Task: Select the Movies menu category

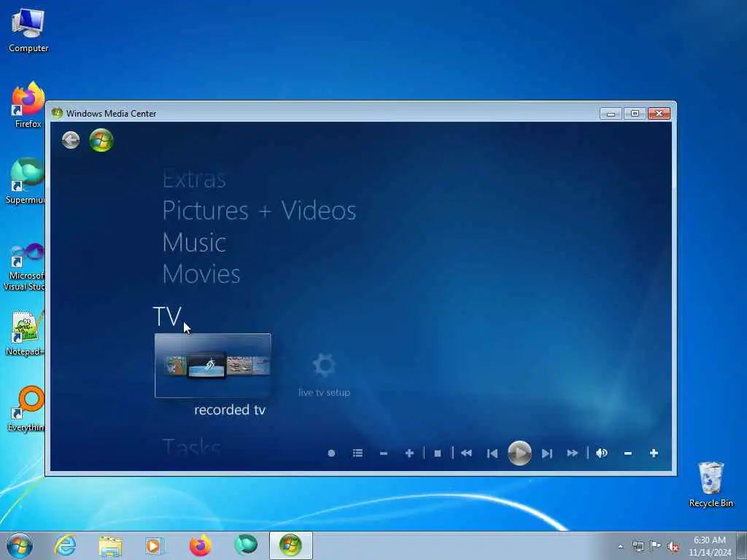Action: [201, 274]
